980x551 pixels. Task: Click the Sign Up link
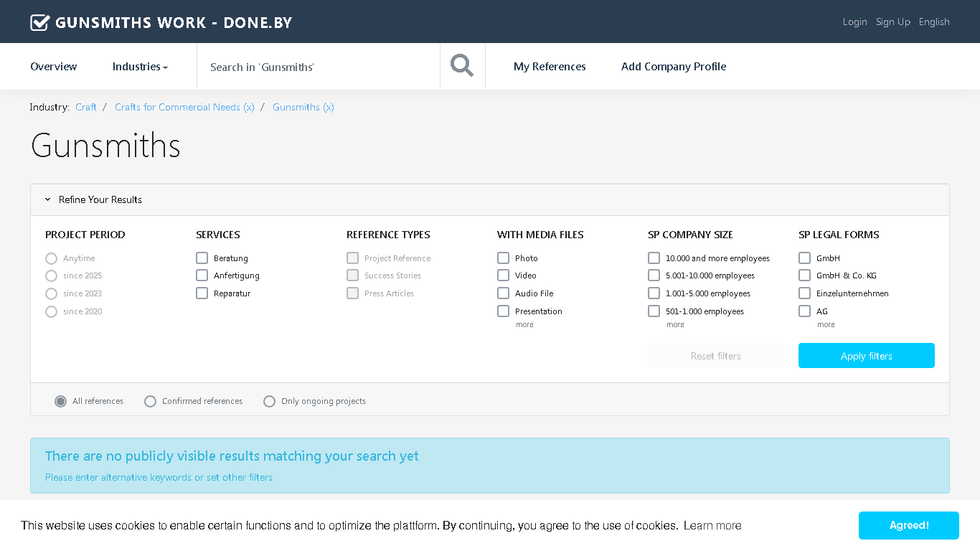(x=893, y=22)
